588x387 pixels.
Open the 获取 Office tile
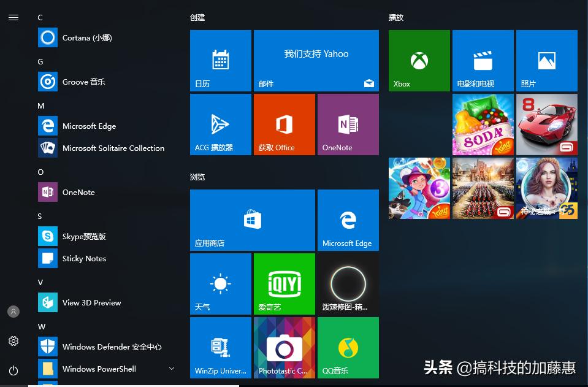tap(284, 124)
